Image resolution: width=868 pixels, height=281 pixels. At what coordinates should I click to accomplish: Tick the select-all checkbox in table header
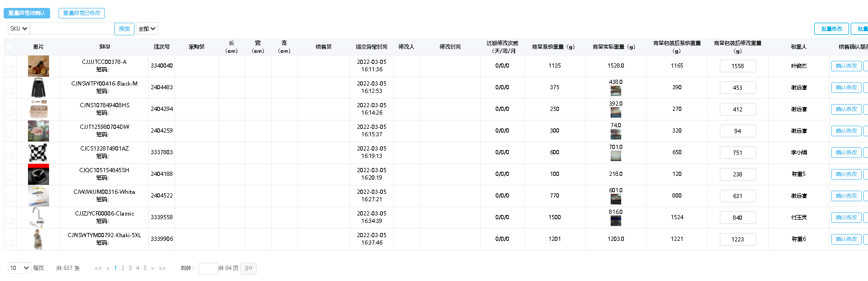click(x=9, y=47)
